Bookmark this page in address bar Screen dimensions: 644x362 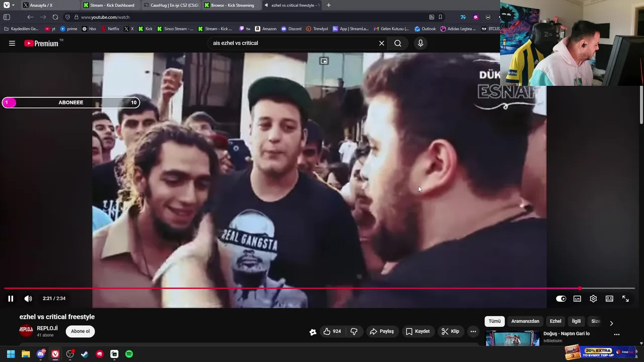tap(440, 17)
